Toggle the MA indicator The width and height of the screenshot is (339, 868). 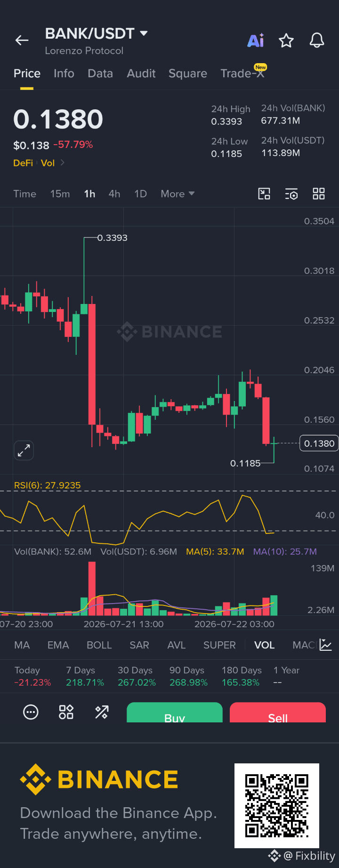point(22,645)
